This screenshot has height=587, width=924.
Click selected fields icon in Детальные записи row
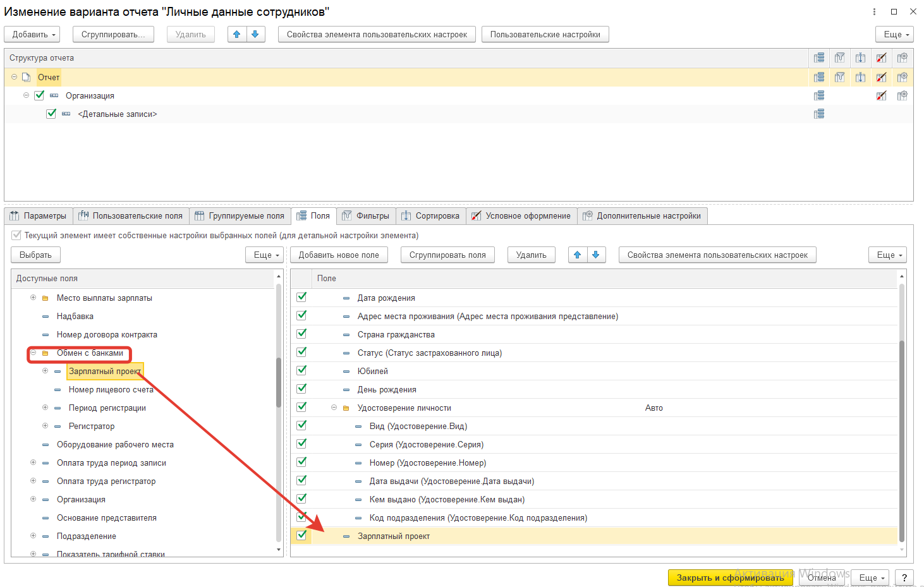point(819,114)
